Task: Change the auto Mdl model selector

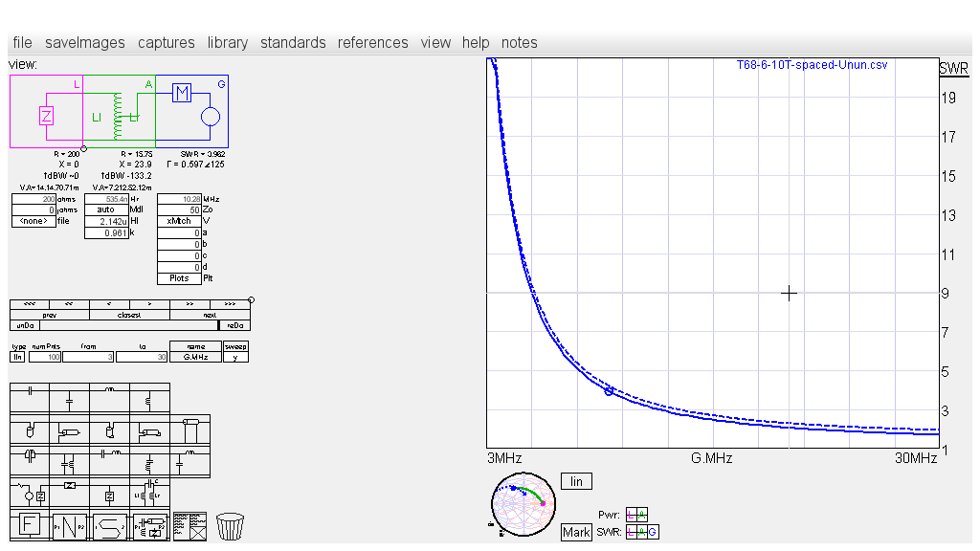Action: [x=106, y=209]
